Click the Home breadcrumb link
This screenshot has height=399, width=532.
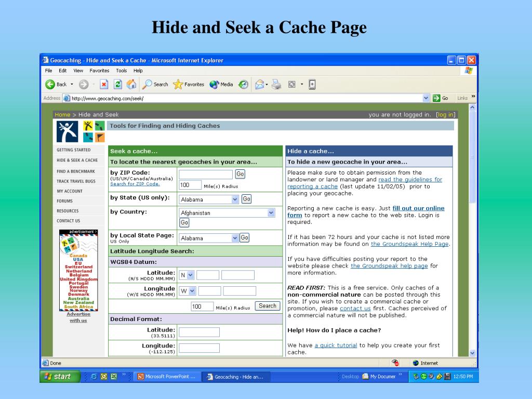62,115
